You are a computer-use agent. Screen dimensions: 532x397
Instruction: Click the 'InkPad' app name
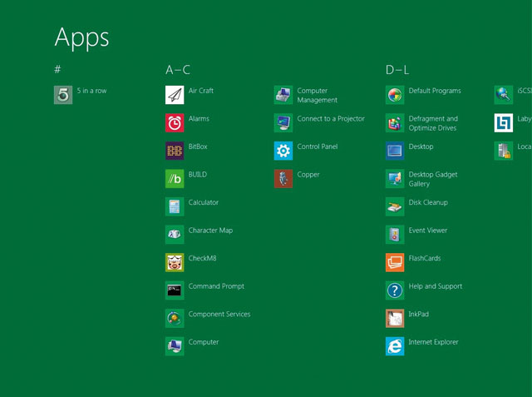coord(419,314)
